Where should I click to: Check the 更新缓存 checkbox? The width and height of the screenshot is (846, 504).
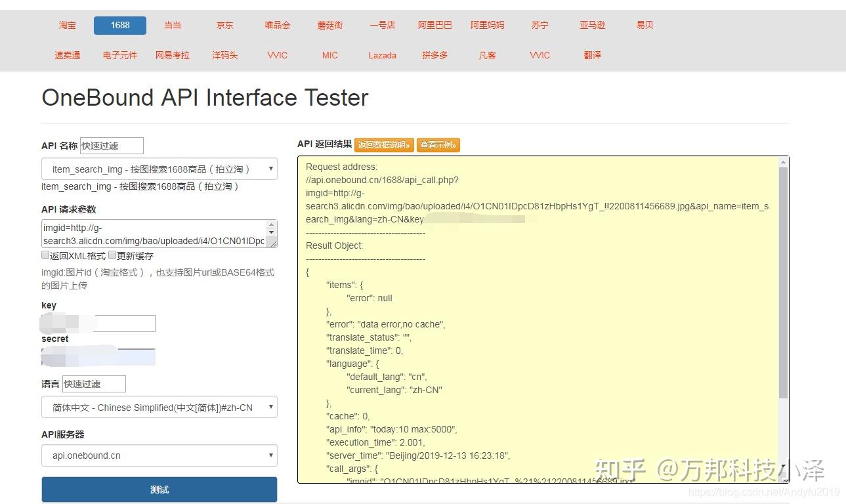[112, 255]
